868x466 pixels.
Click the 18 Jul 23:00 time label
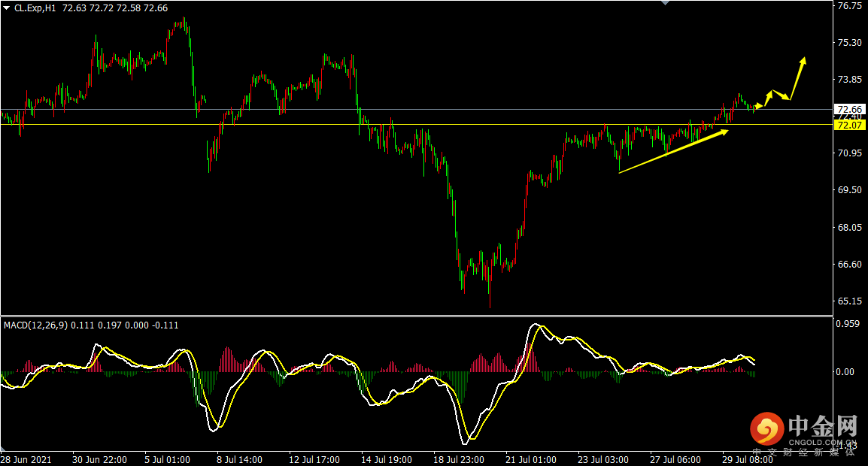click(457, 459)
